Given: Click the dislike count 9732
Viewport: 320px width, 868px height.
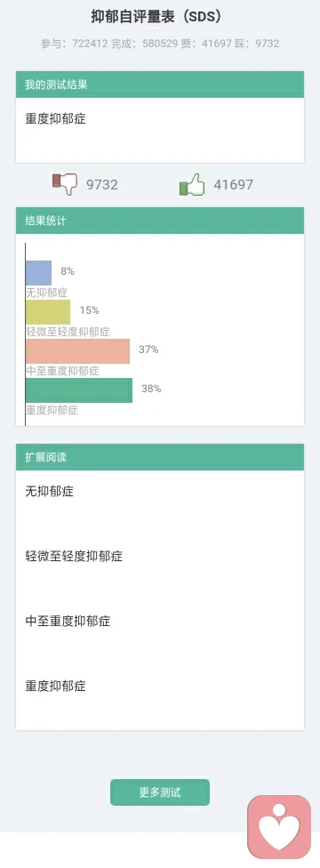Looking at the screenshot, I should pos(102,184).
